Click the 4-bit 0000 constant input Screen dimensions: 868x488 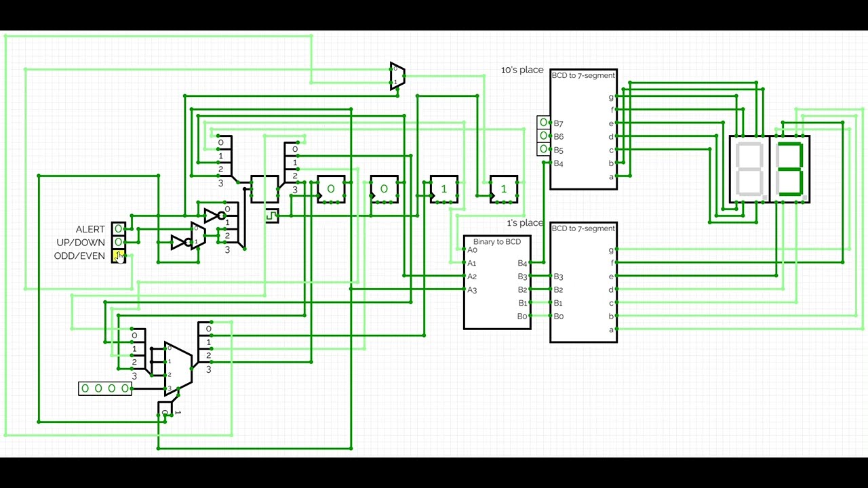[x=105, y=388]
